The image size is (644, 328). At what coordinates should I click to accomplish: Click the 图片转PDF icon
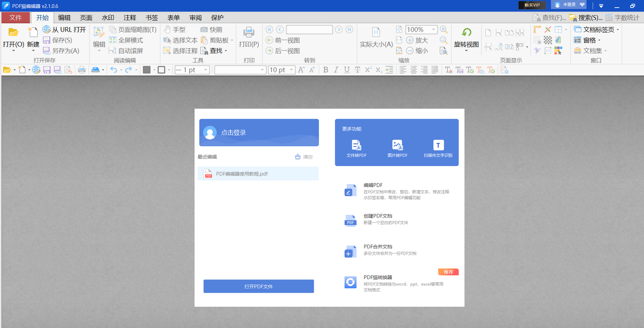tap(397, 145)
